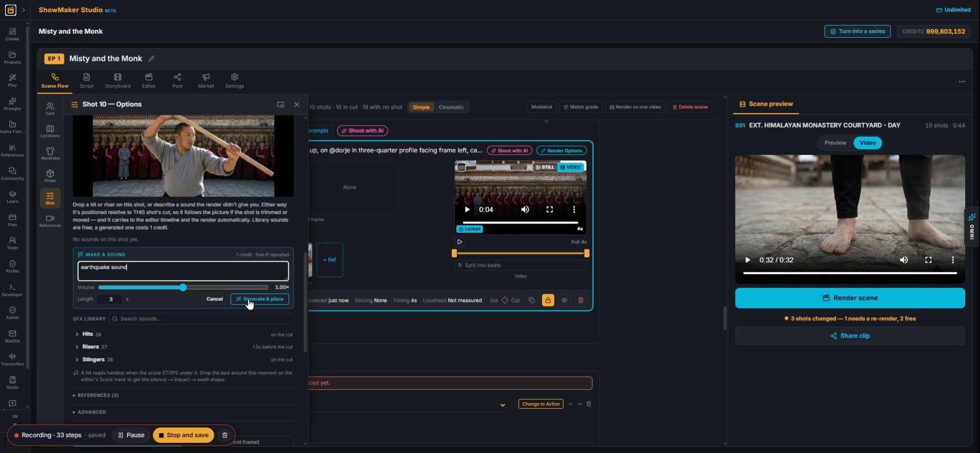
Task: Open the Cast panel icon
Action: (50, 108)
